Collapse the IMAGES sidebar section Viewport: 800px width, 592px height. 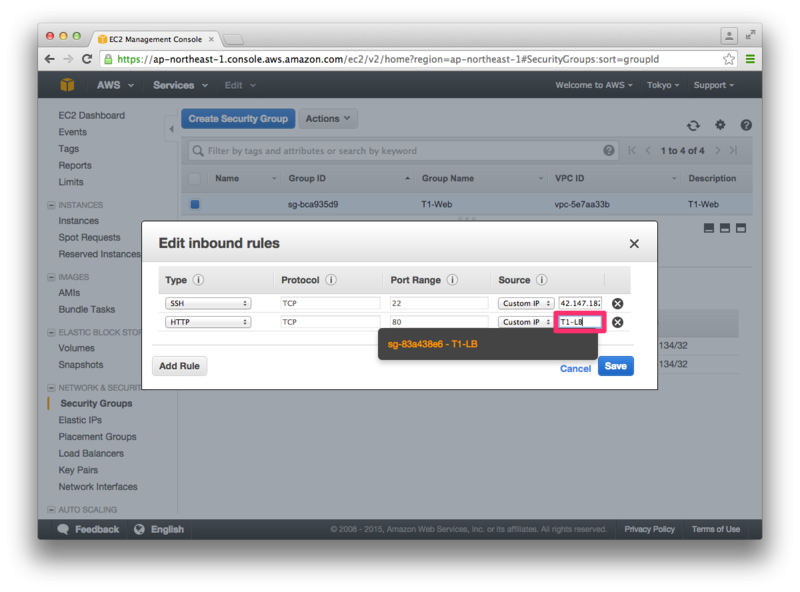(x=51, y=277)
